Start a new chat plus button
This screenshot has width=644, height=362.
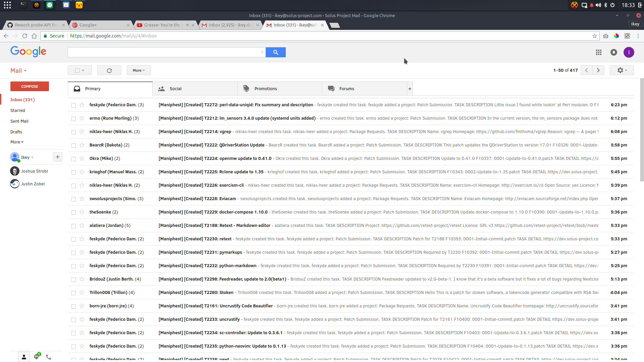(x=58, y=157)
